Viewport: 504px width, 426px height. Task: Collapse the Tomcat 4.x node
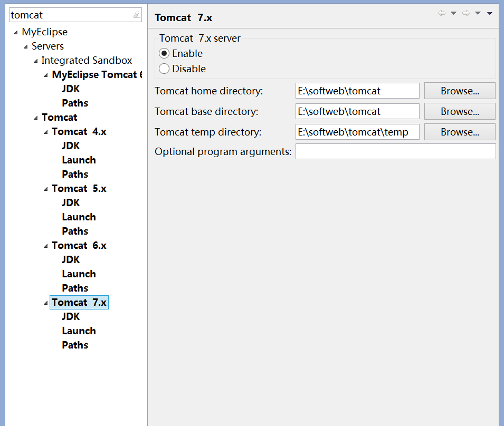coord(45,132)
